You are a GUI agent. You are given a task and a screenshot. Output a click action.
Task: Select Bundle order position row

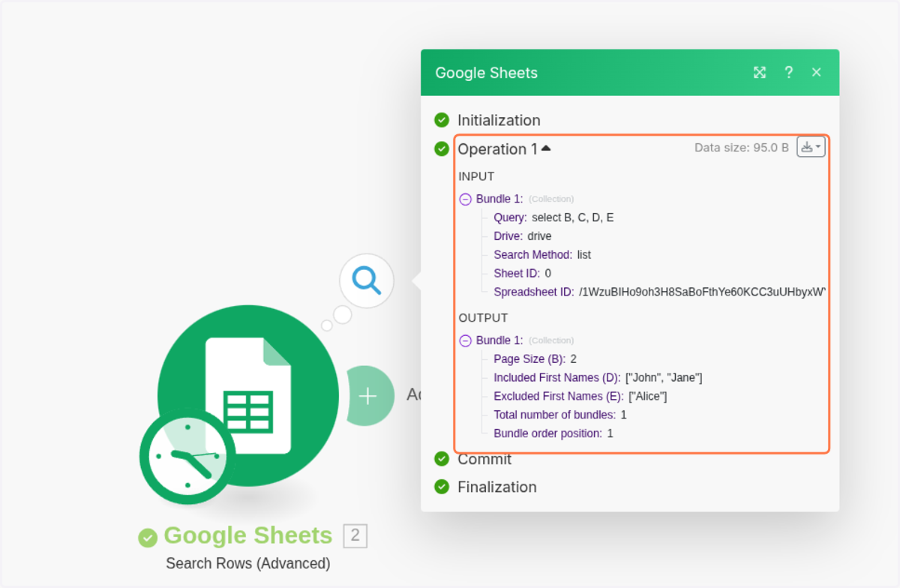(553, 433)
